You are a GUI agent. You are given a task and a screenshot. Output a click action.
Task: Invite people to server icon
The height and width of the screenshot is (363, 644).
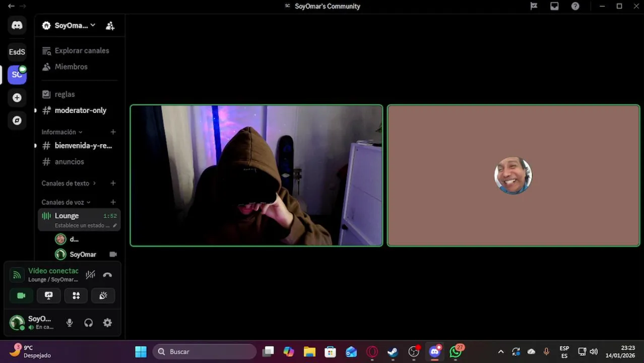point(110,26)
